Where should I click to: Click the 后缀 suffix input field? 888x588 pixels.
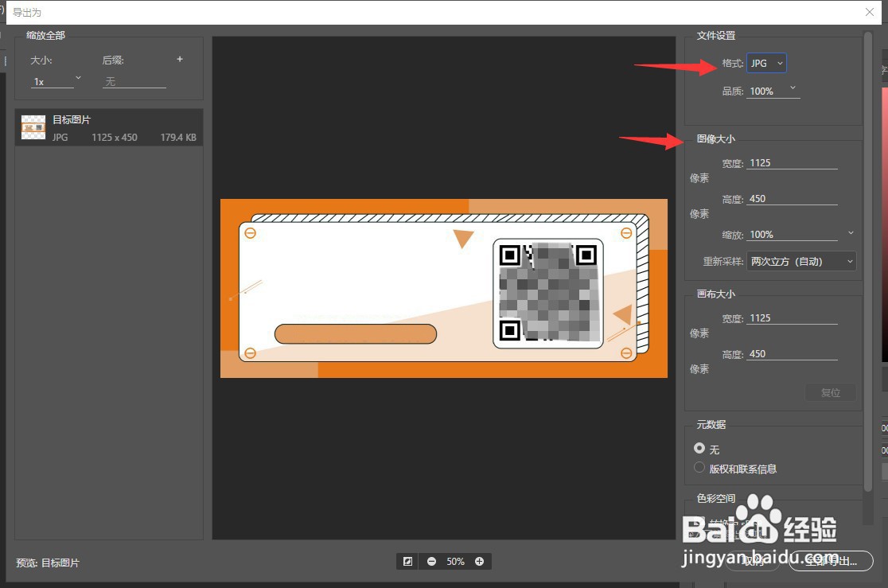click(134, 82)
